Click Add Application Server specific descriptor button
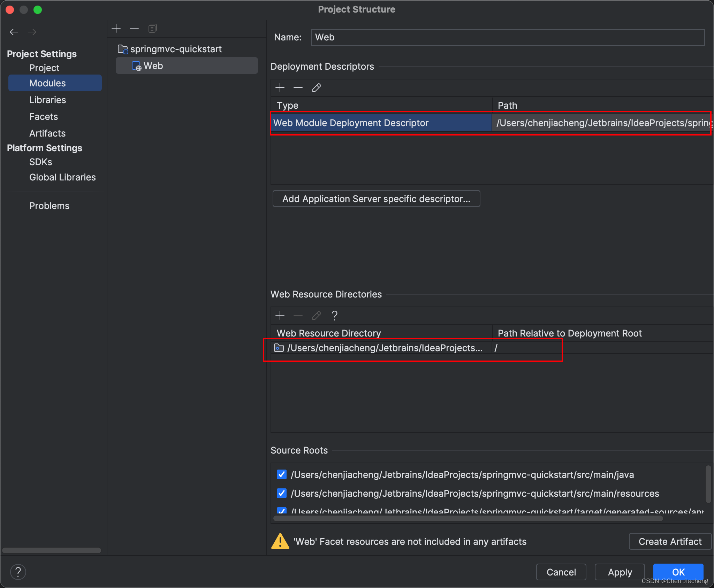This screenshot has width=714, height=588. click(x=376, y=199)
